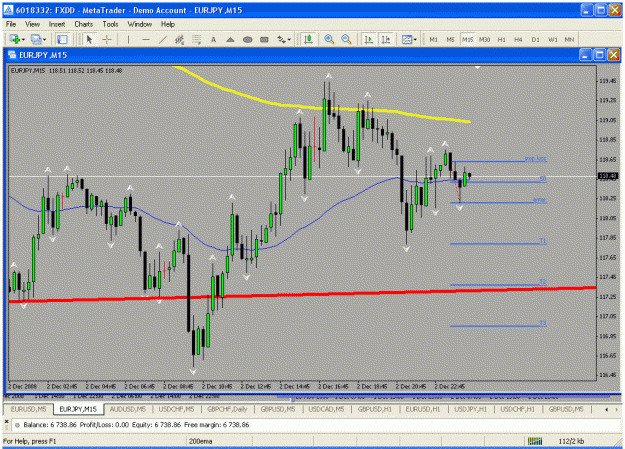This screenshot has height=449, width=625.
Task: Open the Arrows tool dropdown arrow
Action: coord(289,39)
